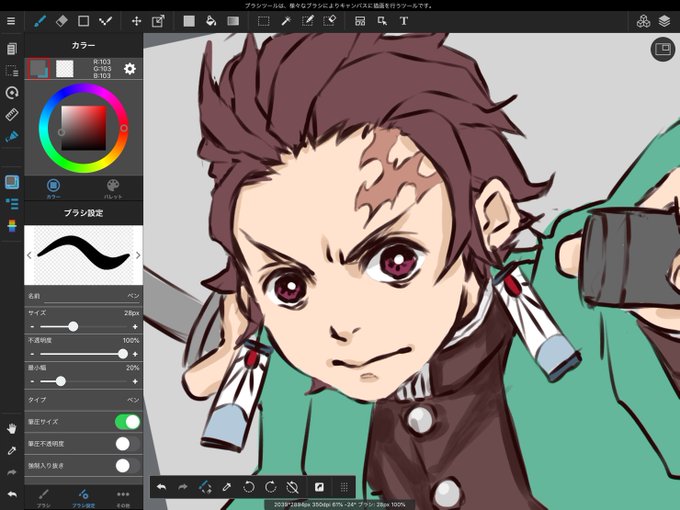Enable the 筆圧不透明度 switch
The width and height of the screenshot is (680, 510).
(128, 444)
